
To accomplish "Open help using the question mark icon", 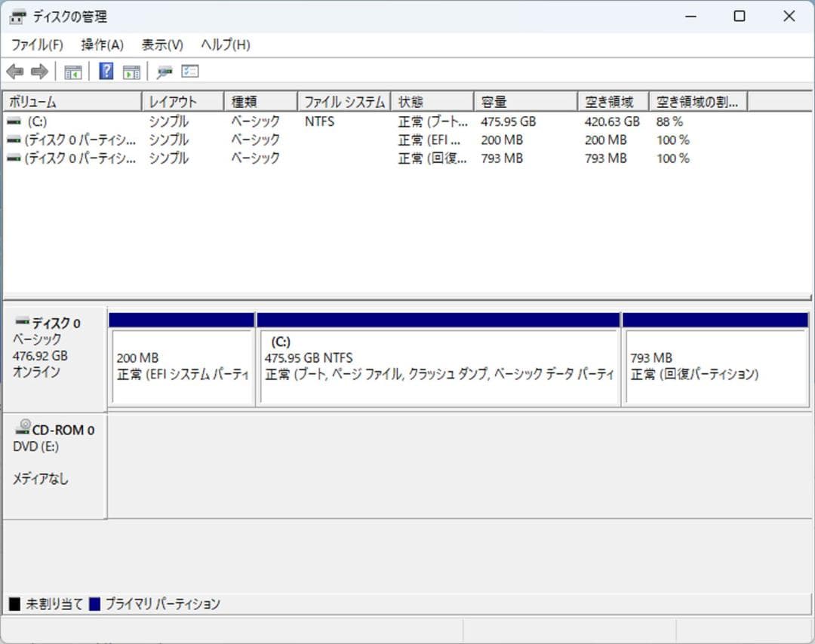I will (x=105, y=71).
